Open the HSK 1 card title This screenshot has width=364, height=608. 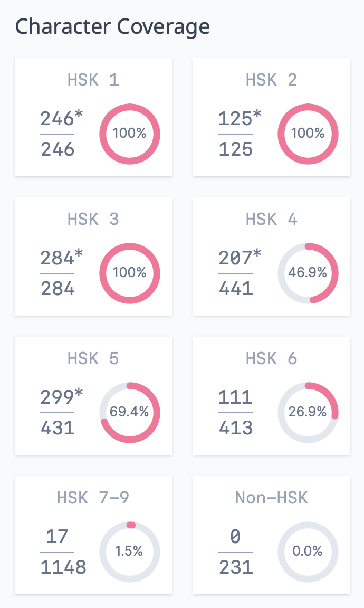pos(93,80)
